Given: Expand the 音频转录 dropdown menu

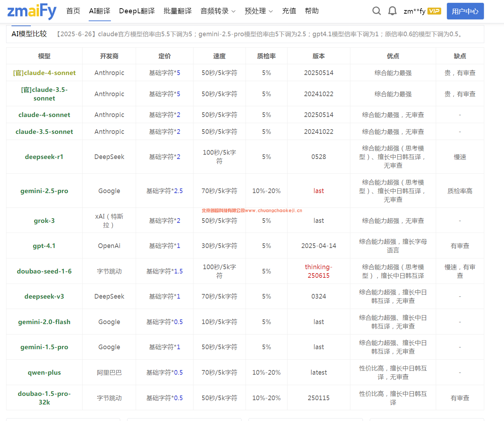Looking at the screenshot, I should click(x=218, y=11).
